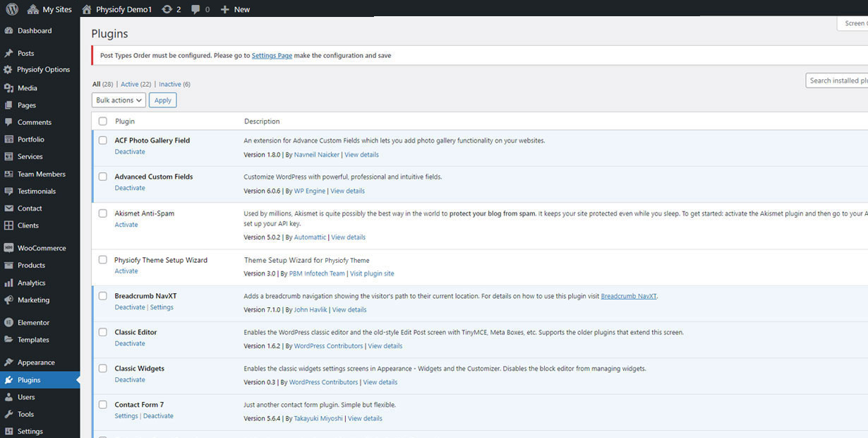Deactivate the Classic Editor plugin

(x=130, y=344)
